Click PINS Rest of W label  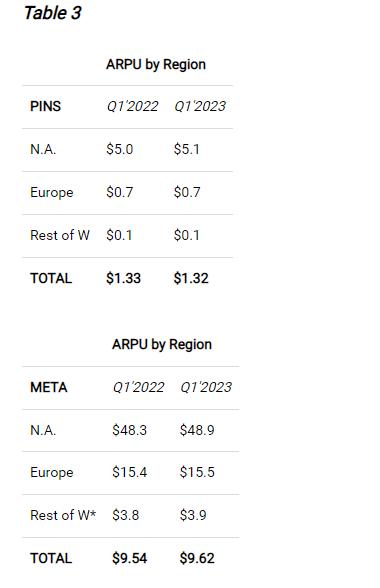coord(60,235)
